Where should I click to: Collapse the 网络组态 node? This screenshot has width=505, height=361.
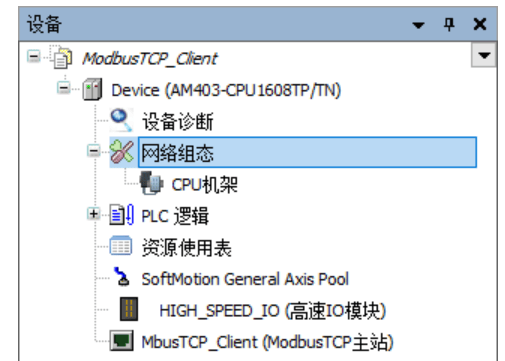(x=94, y=151)
